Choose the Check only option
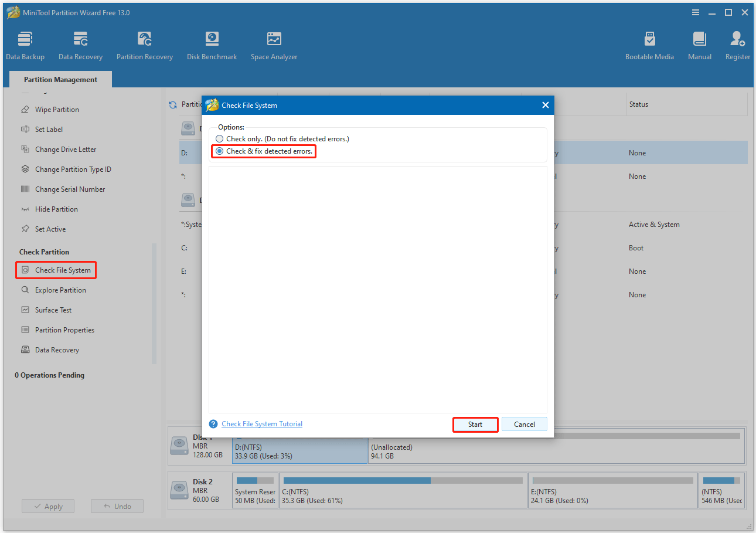 [x=220, y=138]
